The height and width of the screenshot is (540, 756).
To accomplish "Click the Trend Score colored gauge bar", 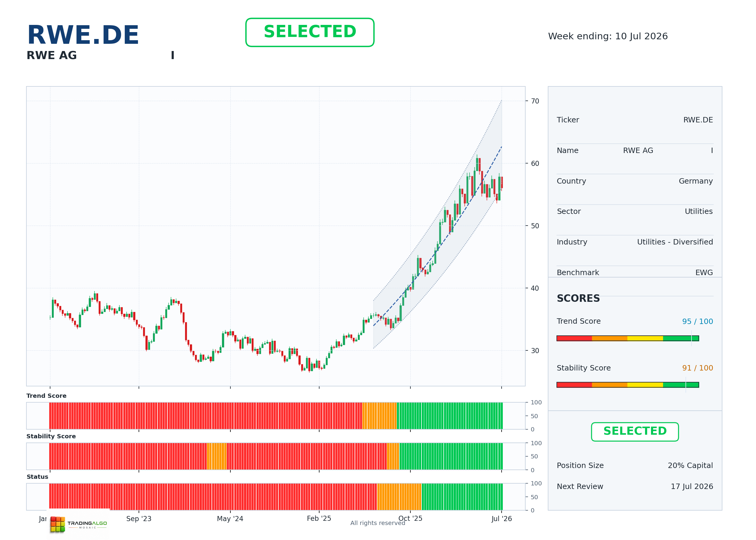I will (x=628, y=338).
